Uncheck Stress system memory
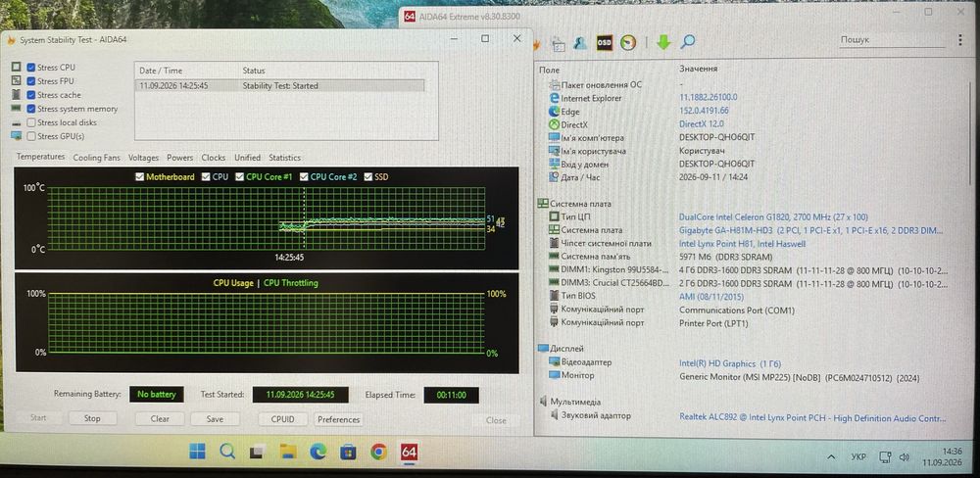 31,109
